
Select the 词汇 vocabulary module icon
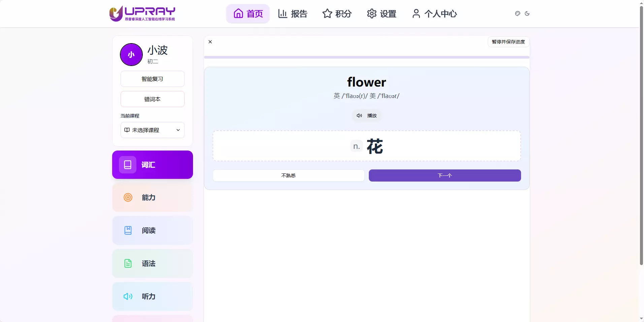click(x=128, y=165)
